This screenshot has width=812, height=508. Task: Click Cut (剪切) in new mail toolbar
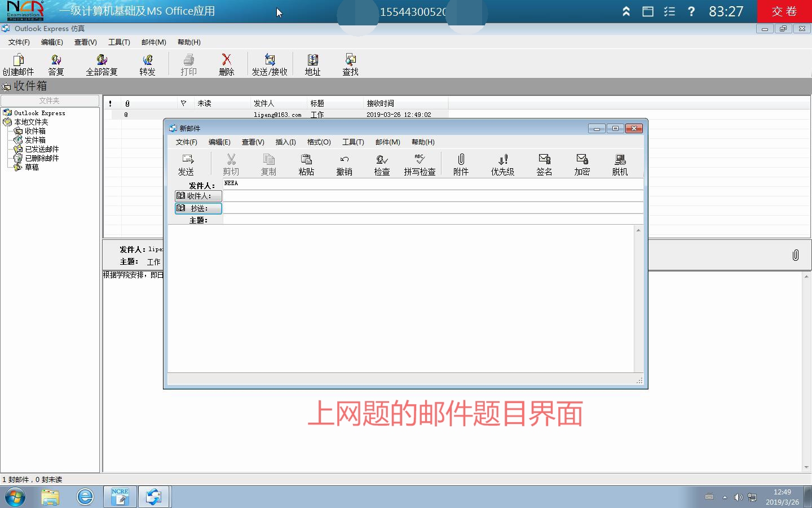click(231, 164)
